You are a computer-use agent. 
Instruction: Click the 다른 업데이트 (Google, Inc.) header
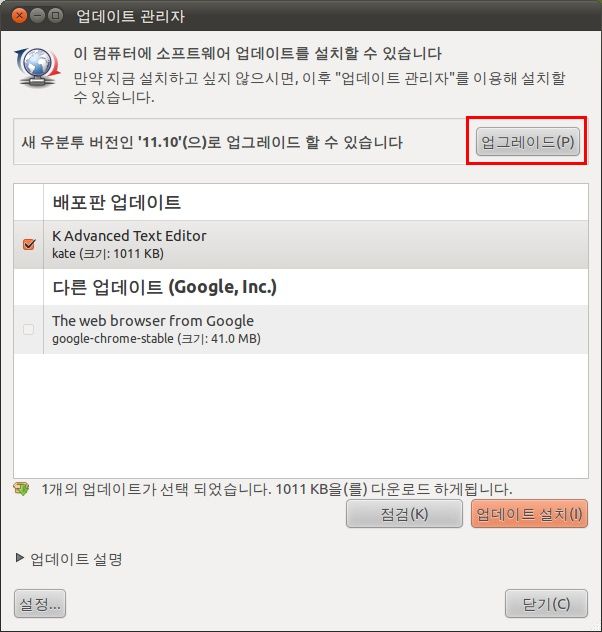coord(164,287)
